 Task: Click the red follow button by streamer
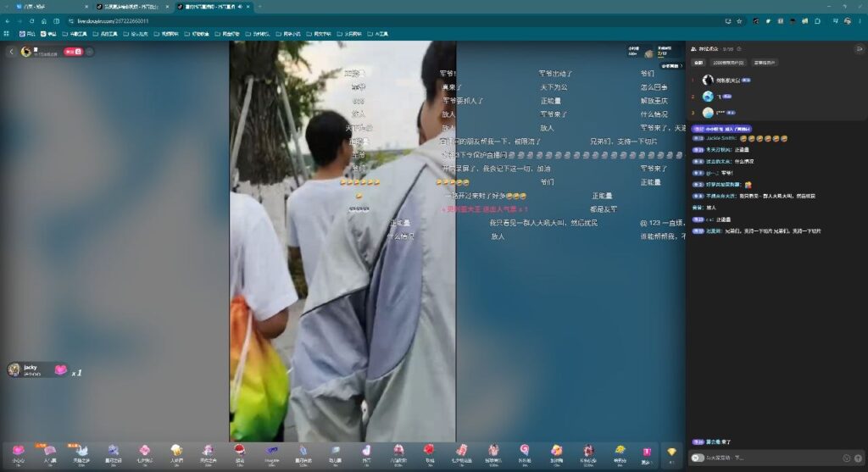pyautogui.click(x=73, y=52)
